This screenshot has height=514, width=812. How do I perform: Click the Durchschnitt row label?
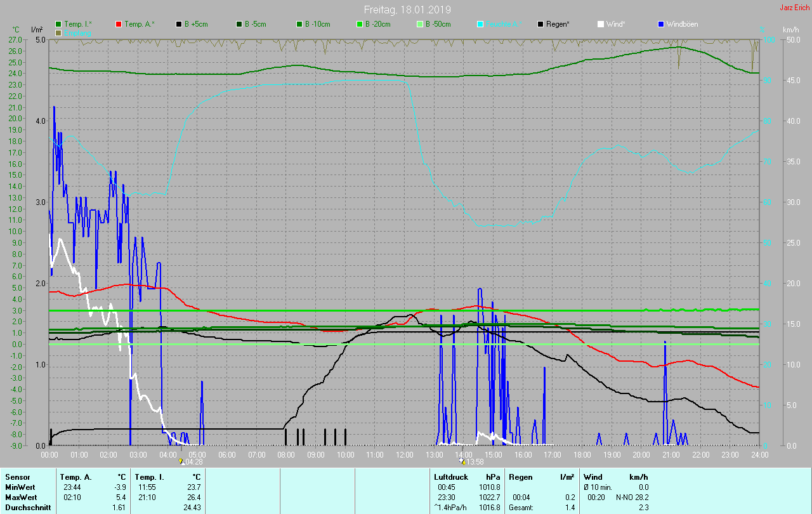pos(27,507)
